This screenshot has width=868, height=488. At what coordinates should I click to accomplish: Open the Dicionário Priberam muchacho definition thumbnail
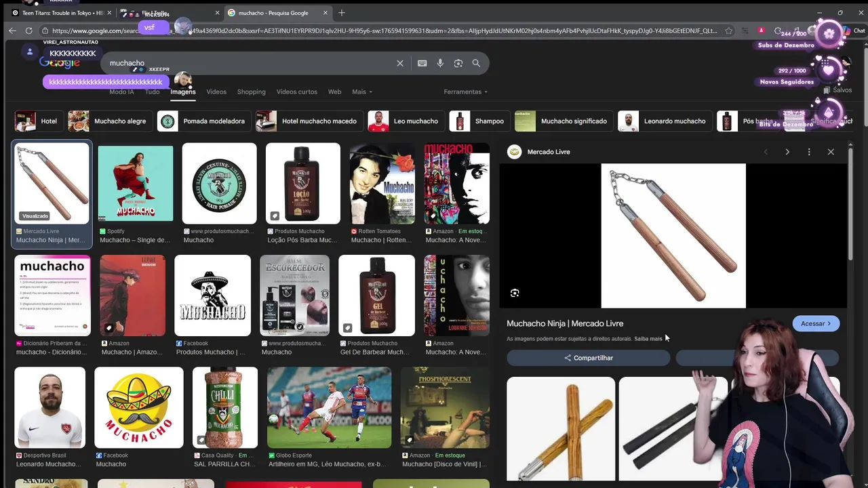52,296
